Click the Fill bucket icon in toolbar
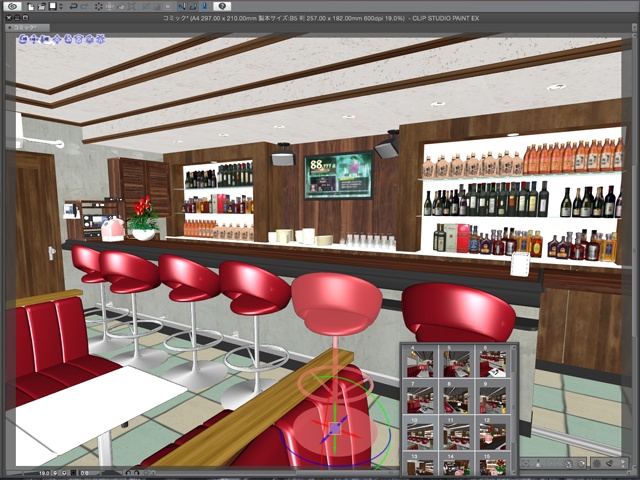 tap(120, 7)
